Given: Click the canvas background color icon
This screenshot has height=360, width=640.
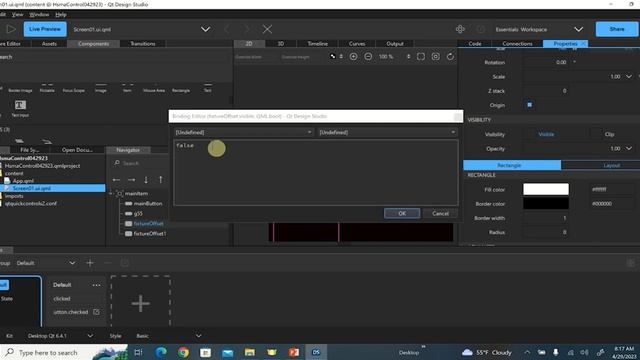Looking at the screenshot, I should (x=333, y=57).
